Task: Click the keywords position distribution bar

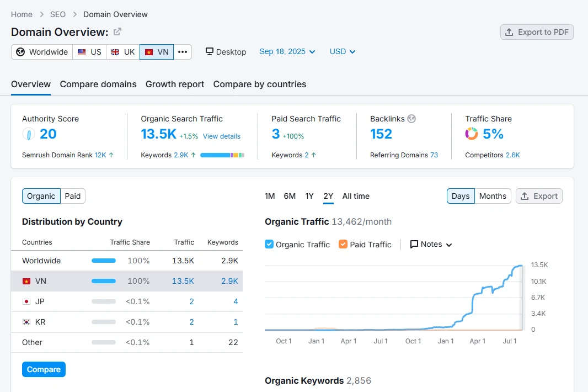Action: (x=222, y=155)
